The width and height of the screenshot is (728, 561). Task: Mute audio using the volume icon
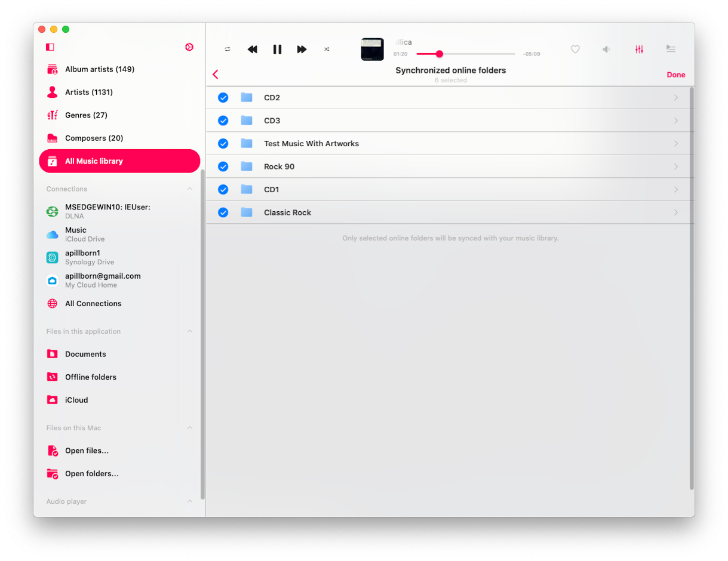click(x=606, y=50)
